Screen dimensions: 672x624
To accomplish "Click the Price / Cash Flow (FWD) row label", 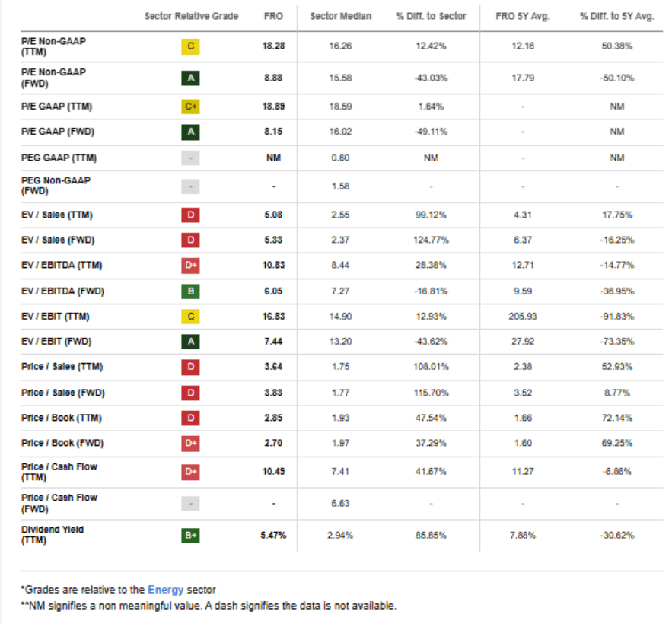I will pyautogui.click(x=59, y=503).
